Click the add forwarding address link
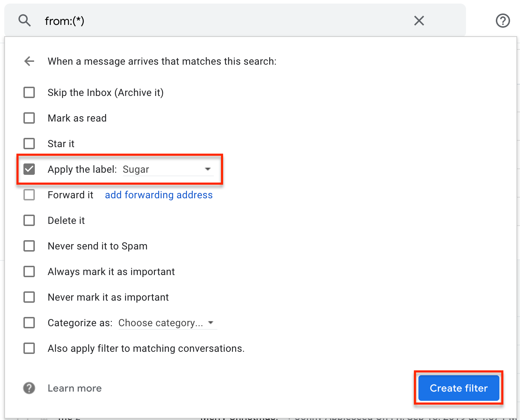The image size is (520, 420). [159, 195]
